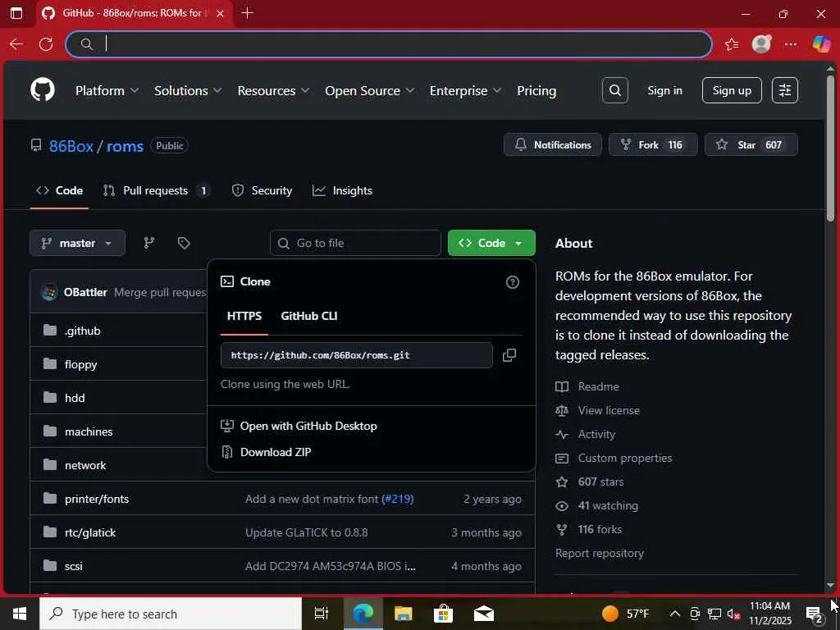Click the browser back arrow
The width and height of the screenshot is (840, 630).
click(16, 44)
